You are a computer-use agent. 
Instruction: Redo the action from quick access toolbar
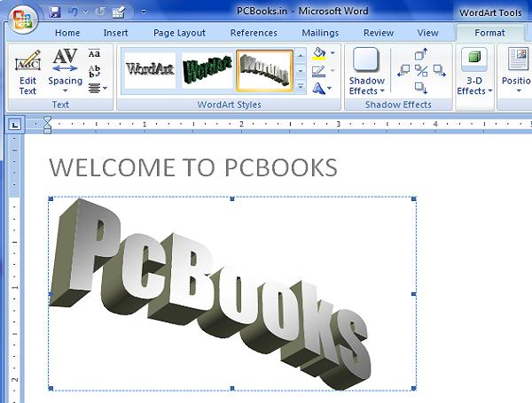click(x=99, y=12)
